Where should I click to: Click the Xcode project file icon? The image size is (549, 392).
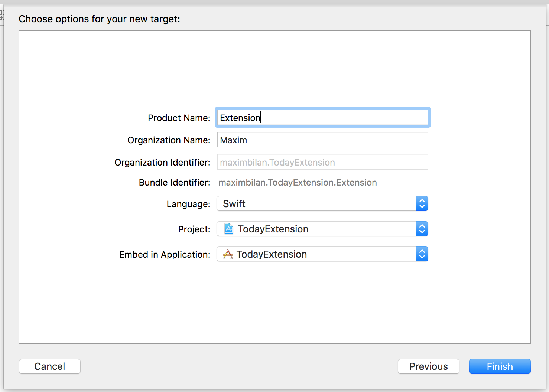click(x=229, y=229)
